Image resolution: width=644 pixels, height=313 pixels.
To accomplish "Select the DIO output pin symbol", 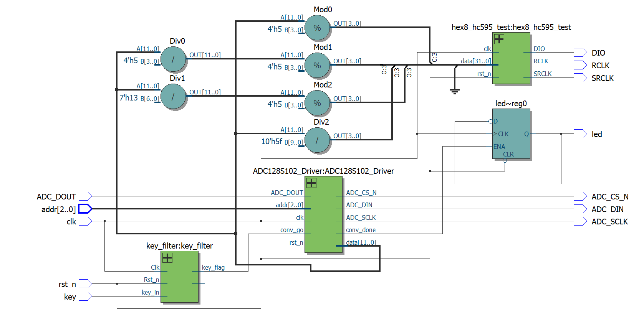I will 580,53.
